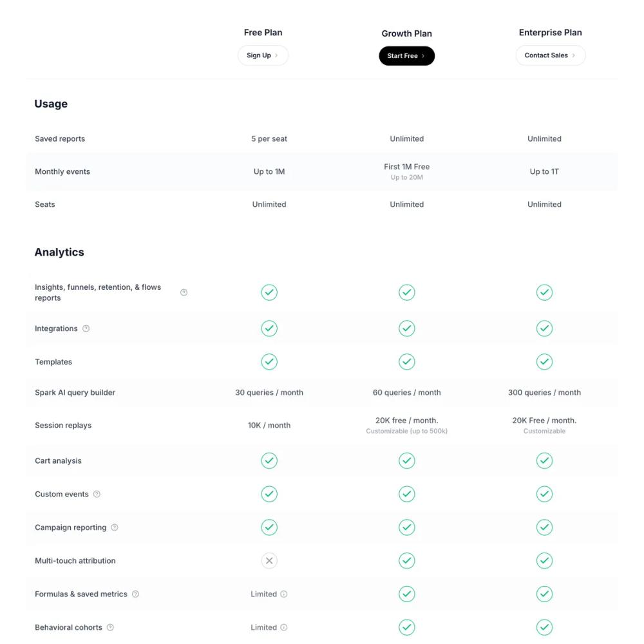Click the X icon for Multi-touch attribution under Free Plan
This screenshot has width=644, height=644.
coord(269,560)
